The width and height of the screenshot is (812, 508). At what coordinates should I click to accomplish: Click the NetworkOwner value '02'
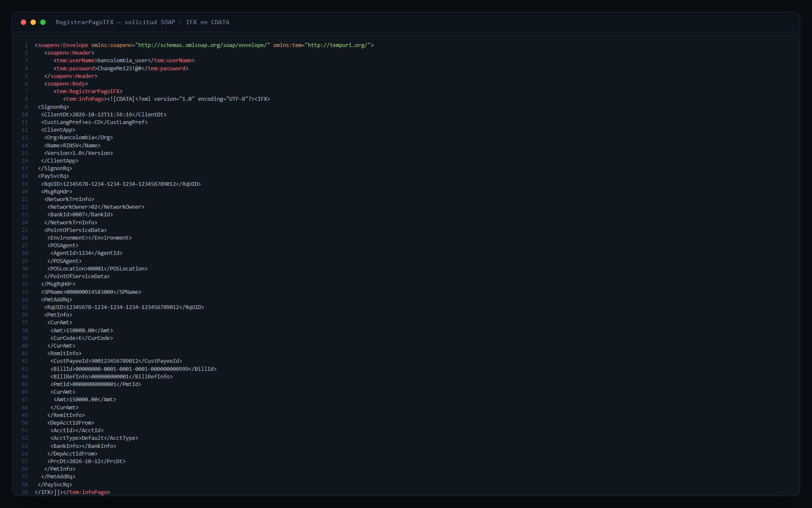click(x=94, y=207)
